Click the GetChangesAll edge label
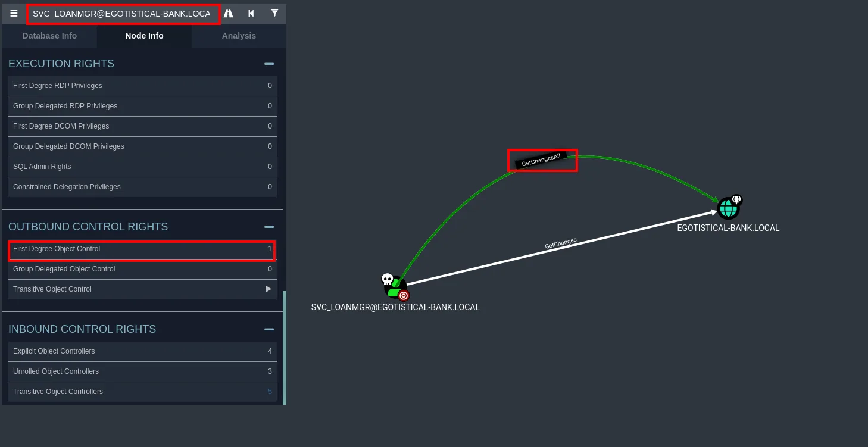Screen dimensions: 868x447 (541, 160)
